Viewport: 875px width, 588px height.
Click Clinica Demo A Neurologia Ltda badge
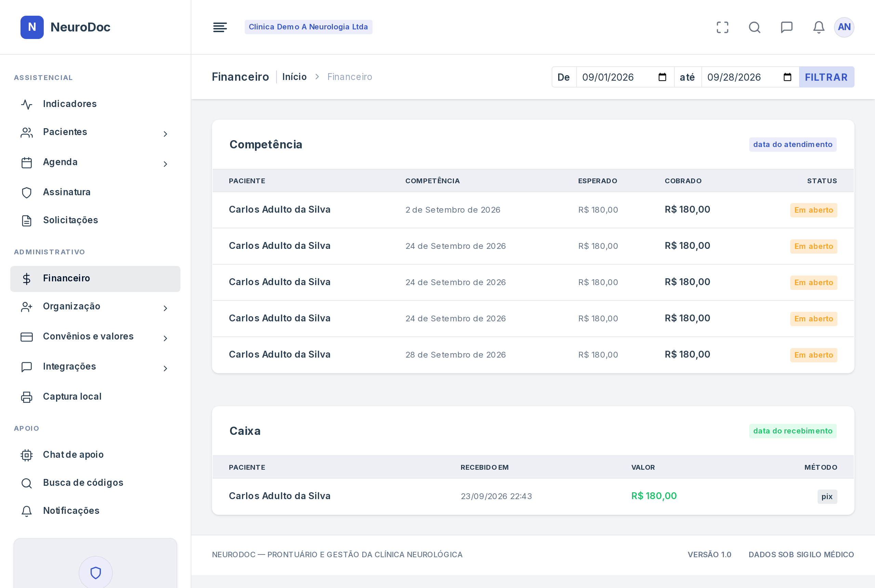click(308, 27)
